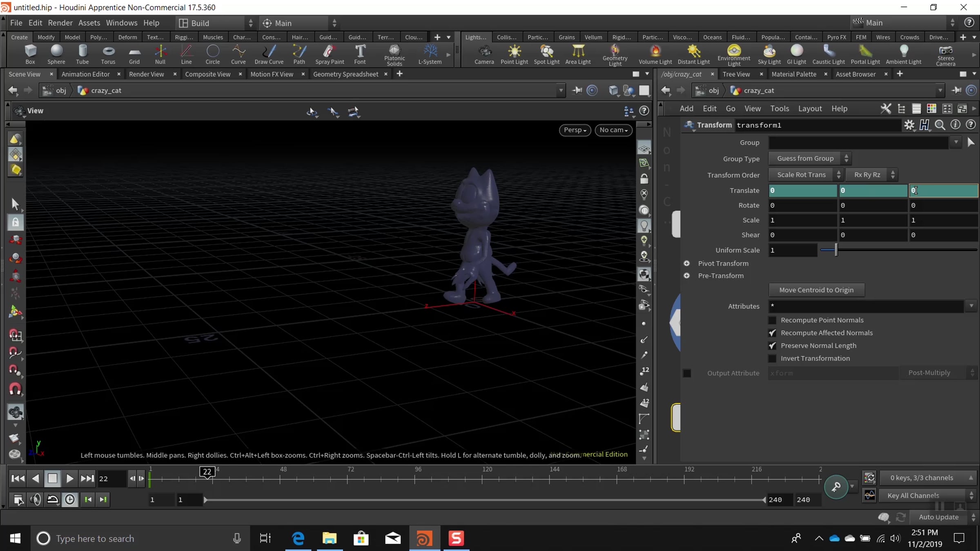The width and height of the screenshot is (980, 551).
Task: Uncheck Preserve Normal Length
Action: [772, 346]
